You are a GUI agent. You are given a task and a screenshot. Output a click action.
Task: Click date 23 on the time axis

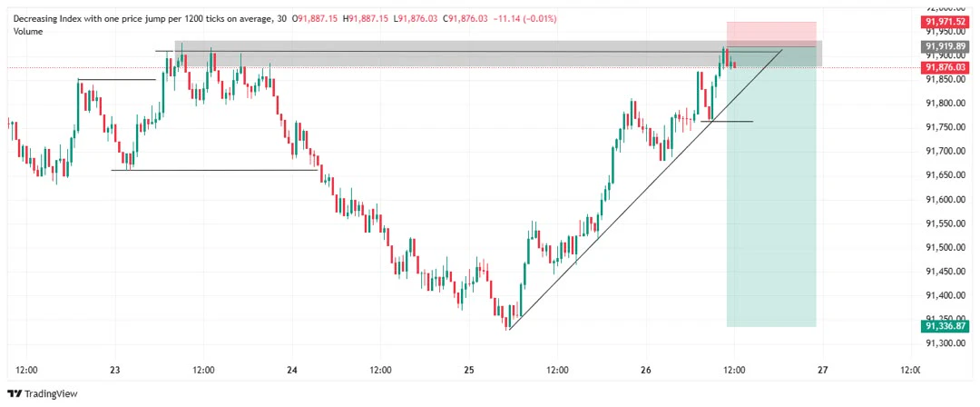(114, 370)
